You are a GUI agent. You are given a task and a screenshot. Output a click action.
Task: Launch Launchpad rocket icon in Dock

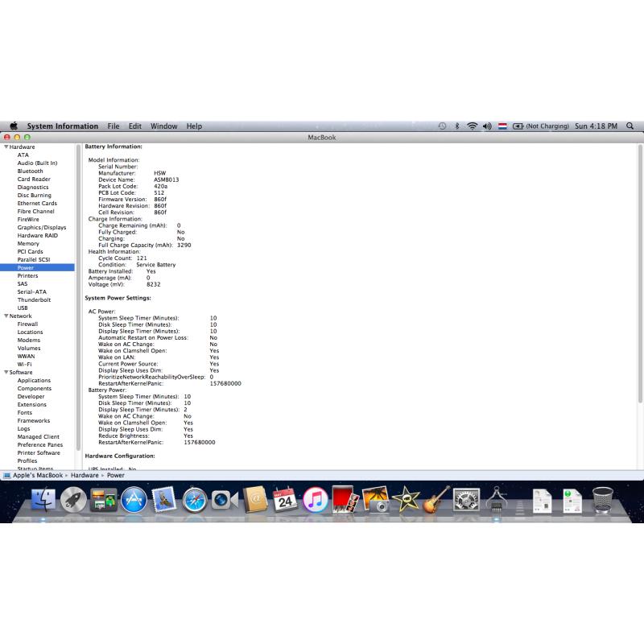[73, 499]
